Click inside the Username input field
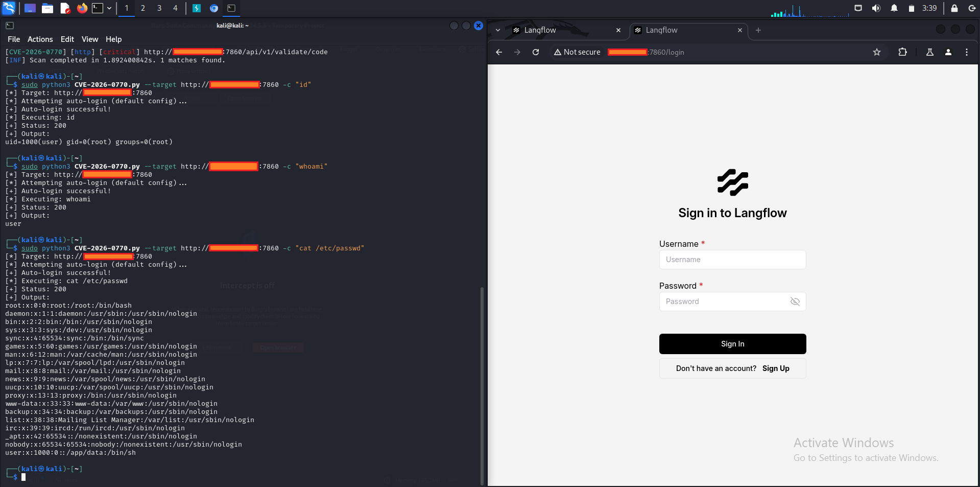The width and height of the screenshot is (980, 487). coord(732,260)
